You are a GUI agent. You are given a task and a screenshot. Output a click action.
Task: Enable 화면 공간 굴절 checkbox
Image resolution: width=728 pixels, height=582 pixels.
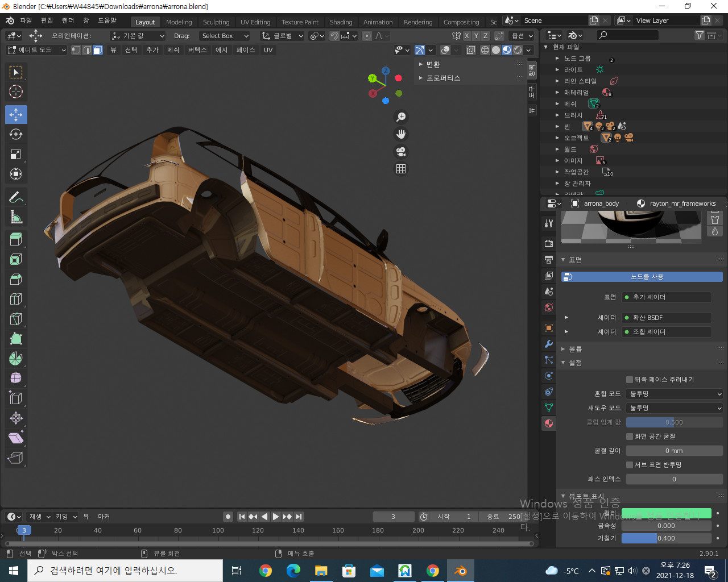[630, 436]
